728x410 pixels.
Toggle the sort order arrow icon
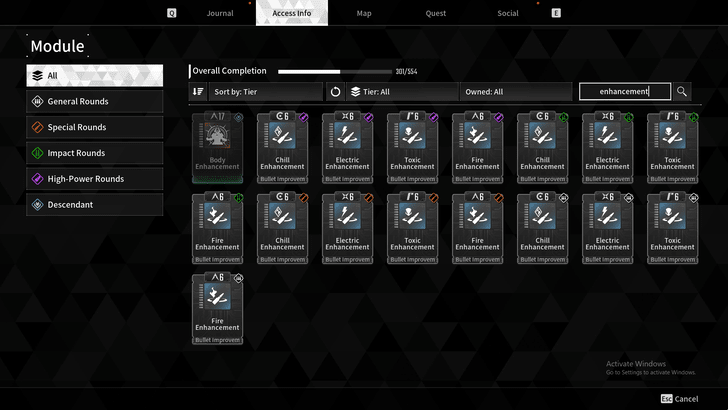(x=198, y=91)
